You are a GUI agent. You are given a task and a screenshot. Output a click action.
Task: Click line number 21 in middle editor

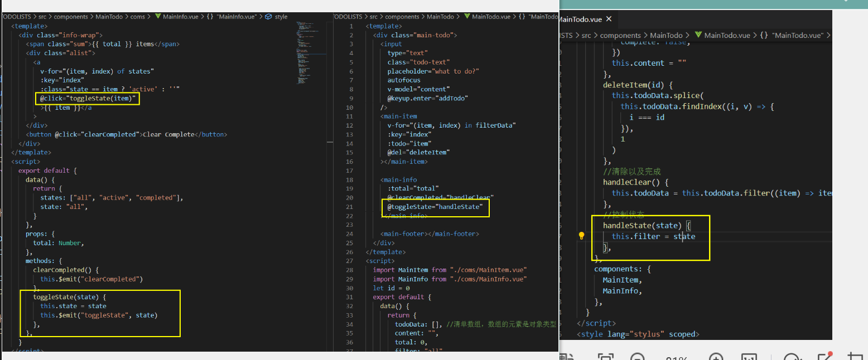[x=349, y=207]
